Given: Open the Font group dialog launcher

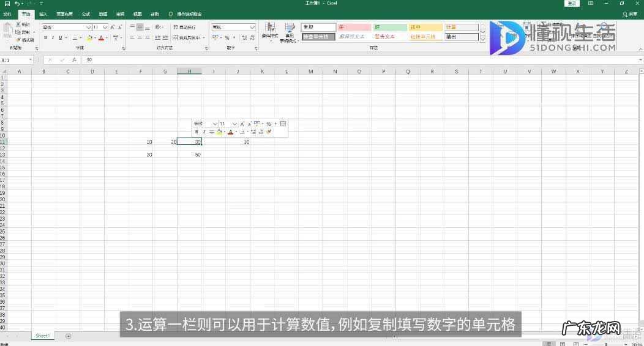Looking at the screenshot, I should click(124, 49).
